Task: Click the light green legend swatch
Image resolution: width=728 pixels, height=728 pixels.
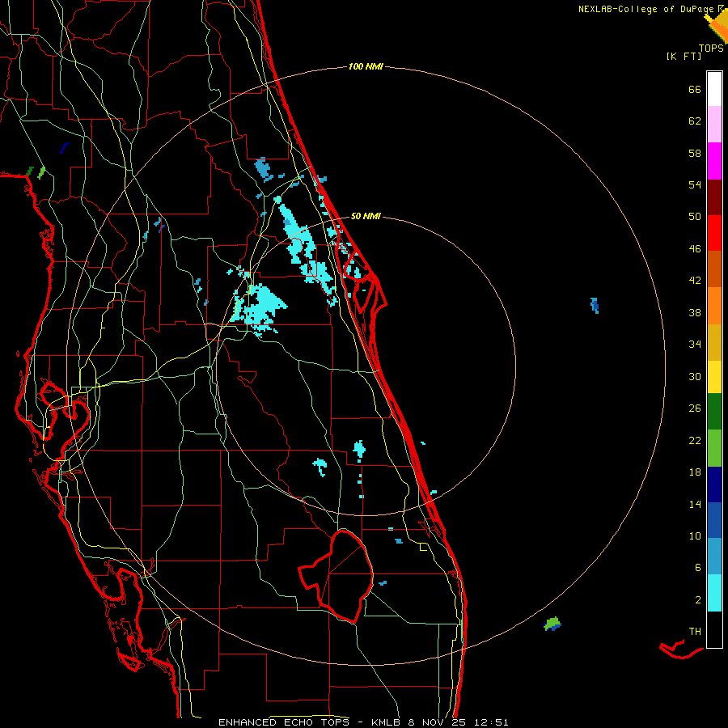Action: 714,448
